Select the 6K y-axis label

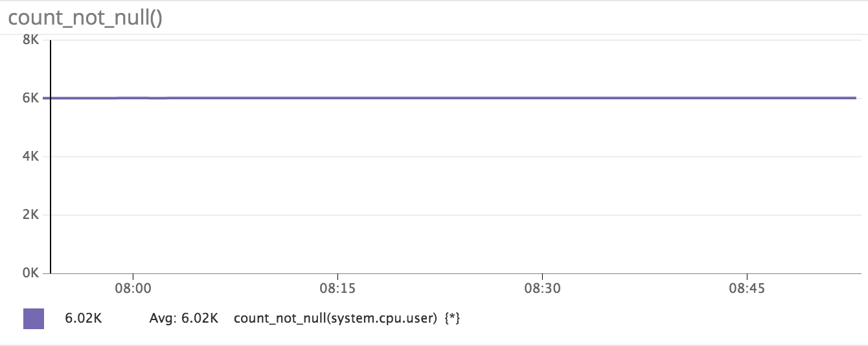click(31, 98)
